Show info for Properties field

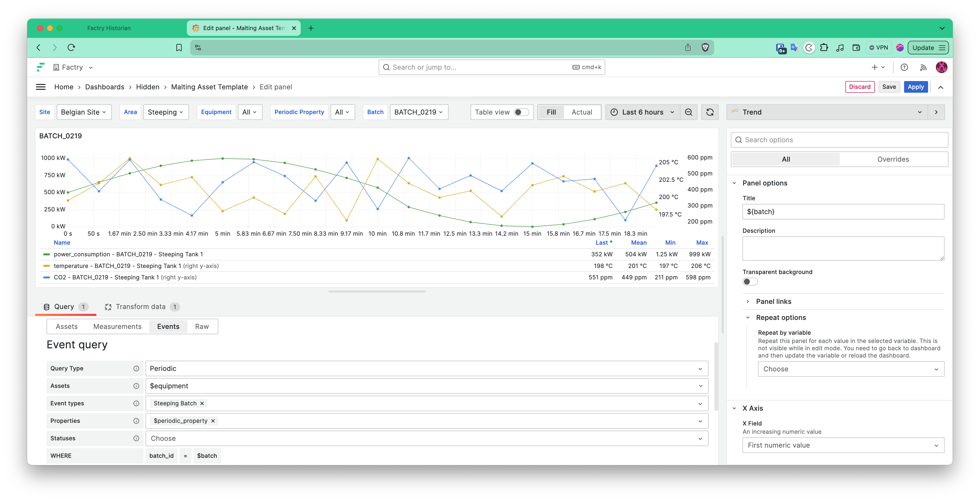tap(136, 421)
